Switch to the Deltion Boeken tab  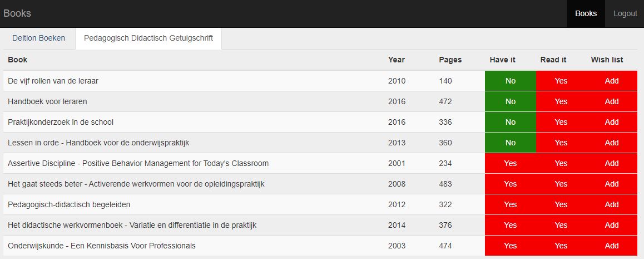point(38,38)
